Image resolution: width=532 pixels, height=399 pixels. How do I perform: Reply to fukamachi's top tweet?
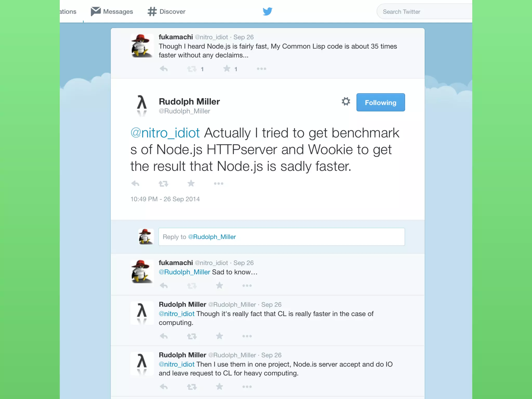(164, 69)
